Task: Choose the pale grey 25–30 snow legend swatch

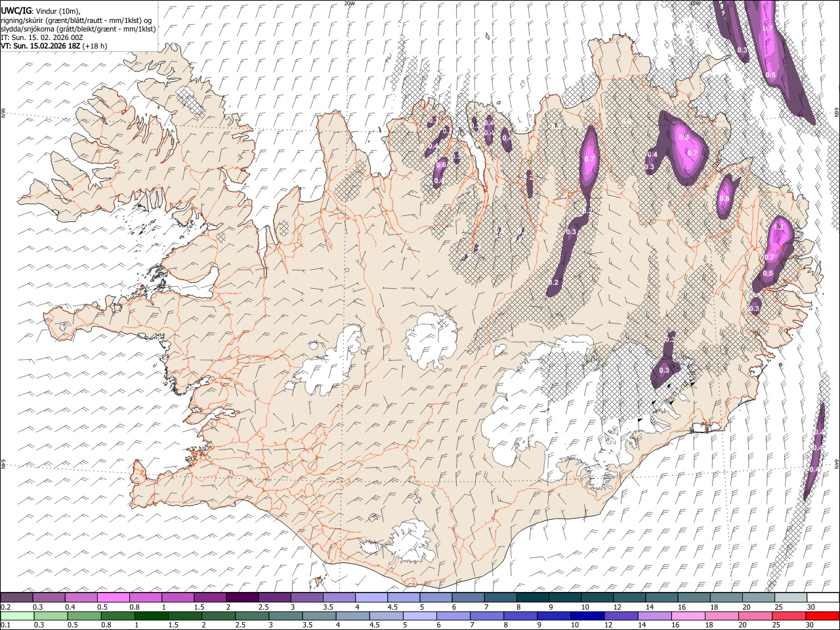Action: (790, 597)
